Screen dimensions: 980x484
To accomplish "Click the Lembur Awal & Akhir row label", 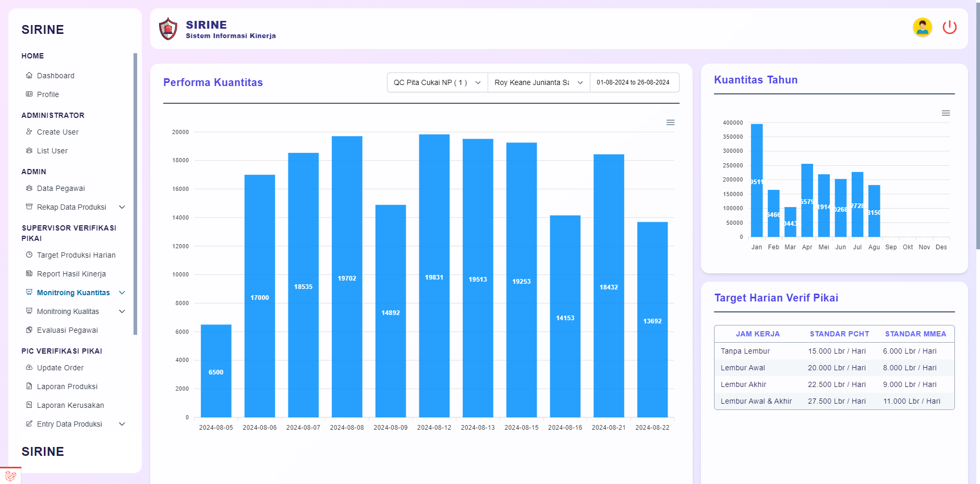I will [x=756, y=401].
